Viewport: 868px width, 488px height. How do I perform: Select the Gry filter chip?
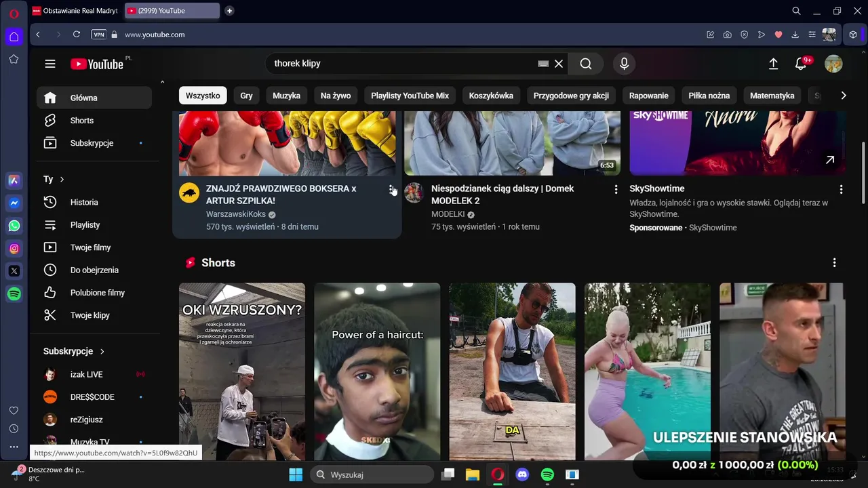[246, 96]
